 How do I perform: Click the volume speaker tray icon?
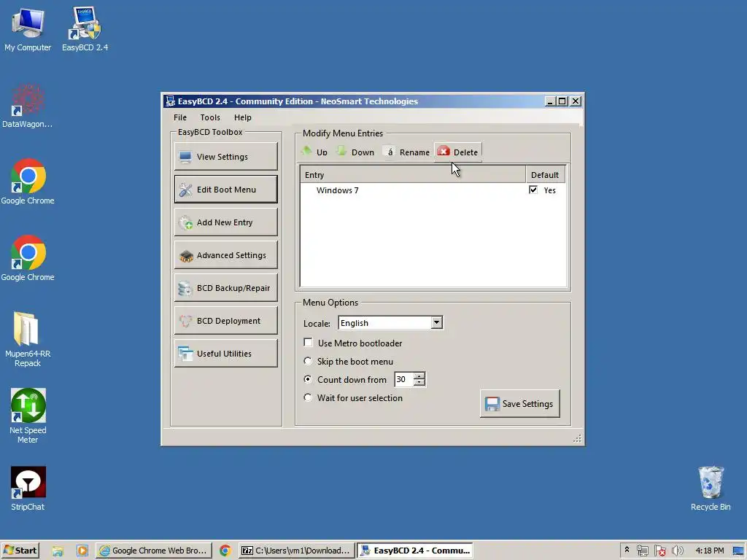tap(678, 551)
